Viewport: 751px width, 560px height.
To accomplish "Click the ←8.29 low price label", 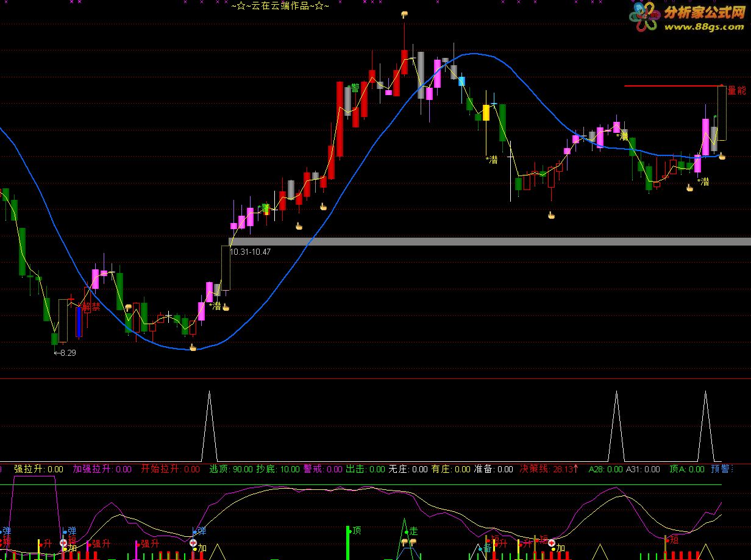I will pyautogui.click(x=65, y=352).
